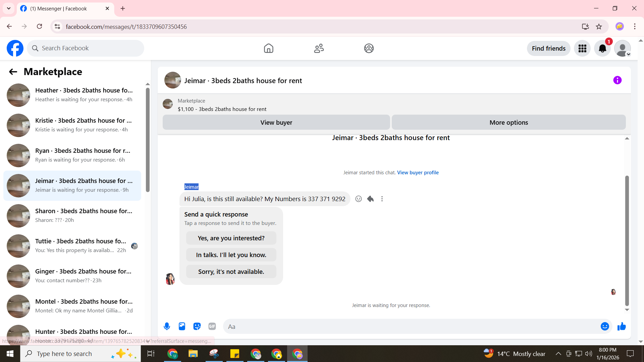Image resolution: width=644 pixels, height=362 pixels.
Task: React to Jeimar's message with emoji icon
Action: 359,199
